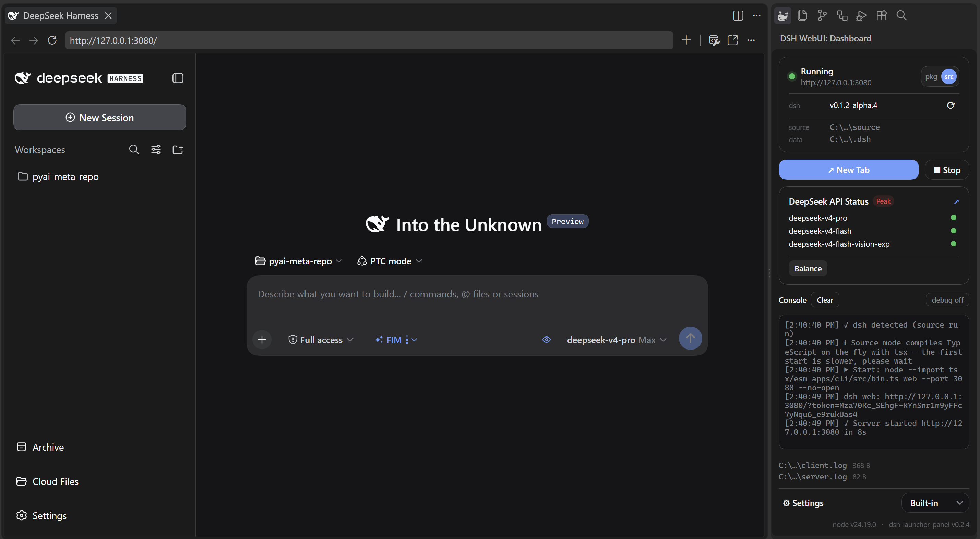
Task: Open Settings in the harness sidebar
Action: (41, 515)
